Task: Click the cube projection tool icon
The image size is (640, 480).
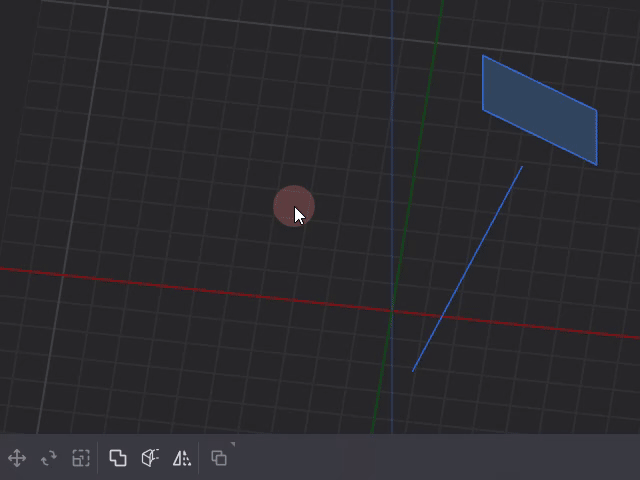Action: 150,458
